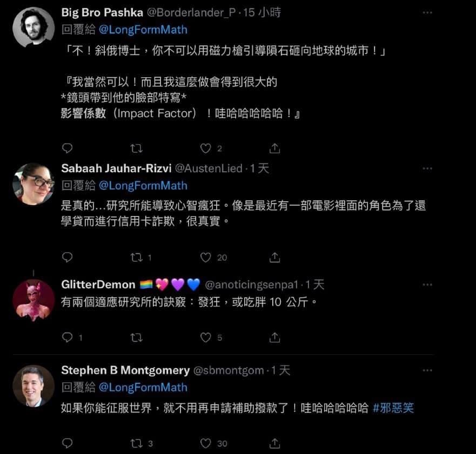The image size is (476, 454).
Task: Retweet Big Bro Pashka's tweet
Action: tap(136, 148)
